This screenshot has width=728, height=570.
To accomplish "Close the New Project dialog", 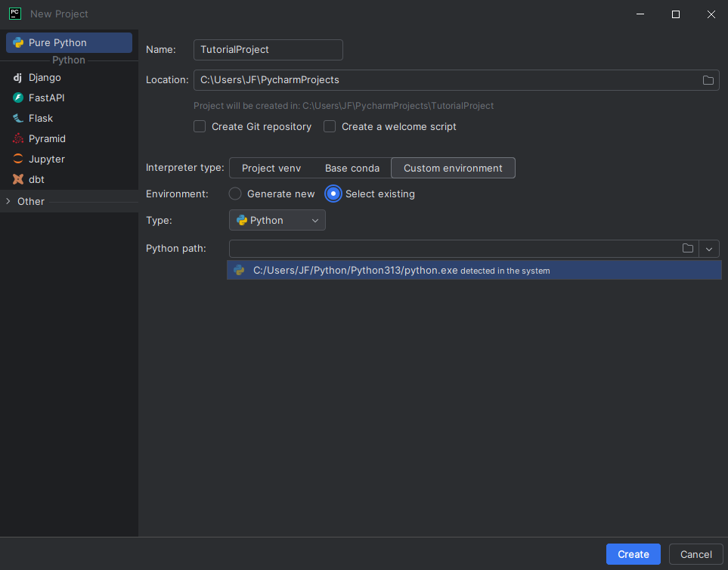I will (711, 14).
